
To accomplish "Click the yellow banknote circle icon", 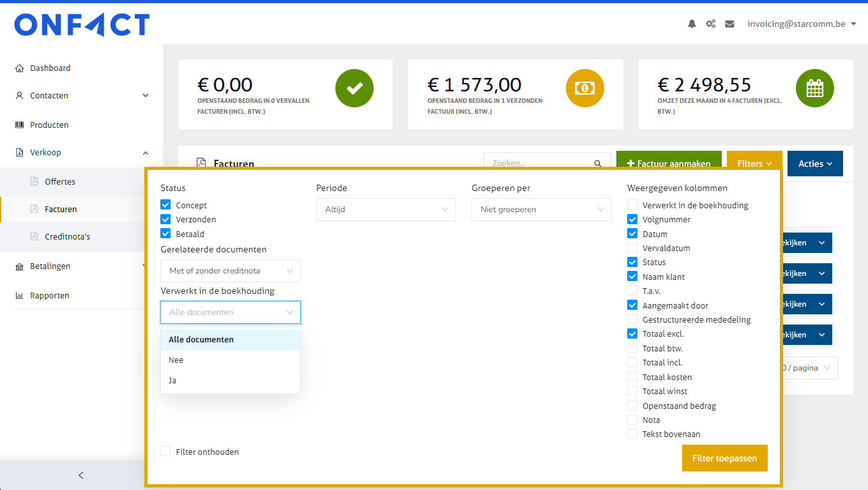I will click(x=584, y=88).
